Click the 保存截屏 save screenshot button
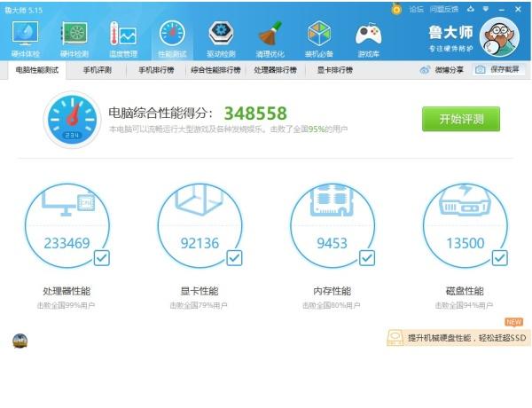Viewport: 532px width, 408px height. [498, 70]
